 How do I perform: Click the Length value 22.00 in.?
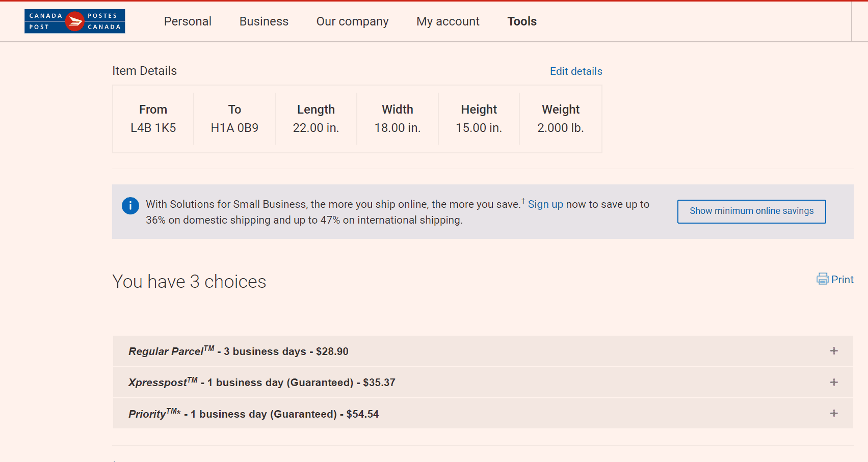pyautogui.click(x=316, y=128)
